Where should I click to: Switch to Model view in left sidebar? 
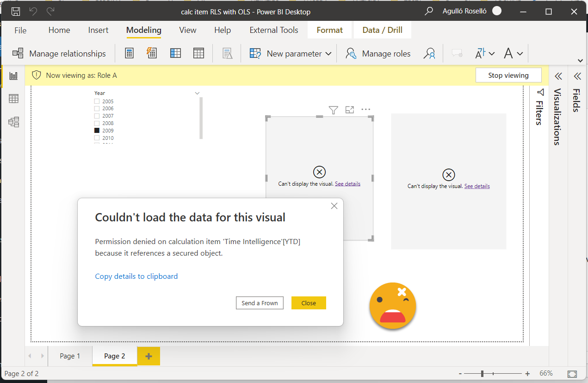tap(13, 122)
